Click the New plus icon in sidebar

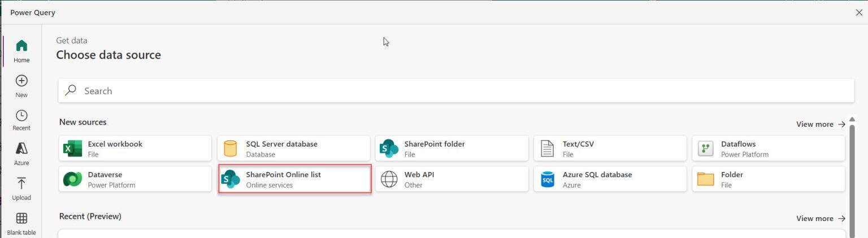point(21,81)
